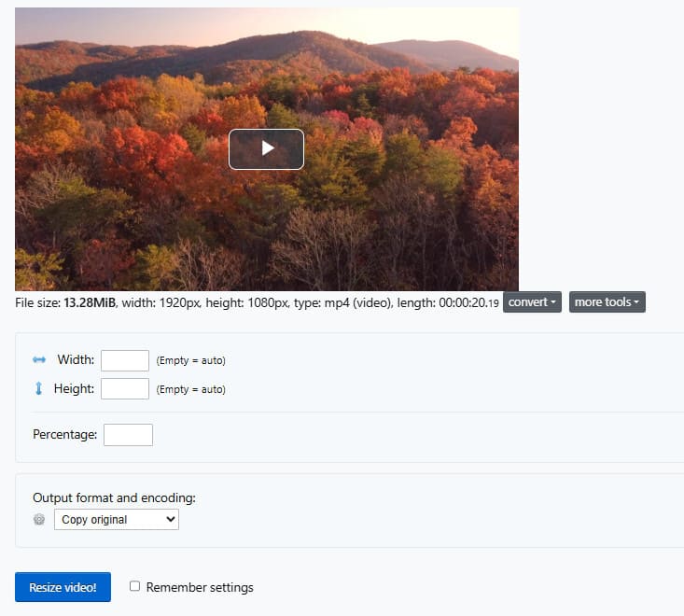Click the Percentage input field

(128, 435)
